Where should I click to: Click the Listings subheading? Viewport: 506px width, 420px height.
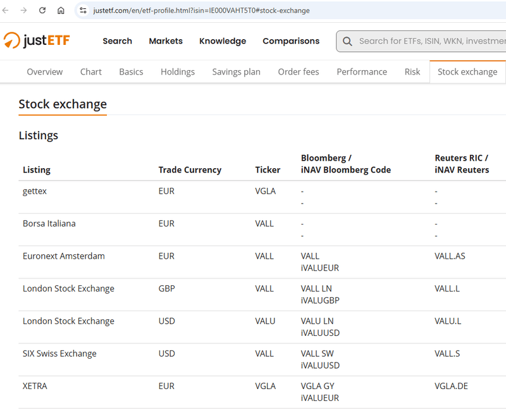39,135
